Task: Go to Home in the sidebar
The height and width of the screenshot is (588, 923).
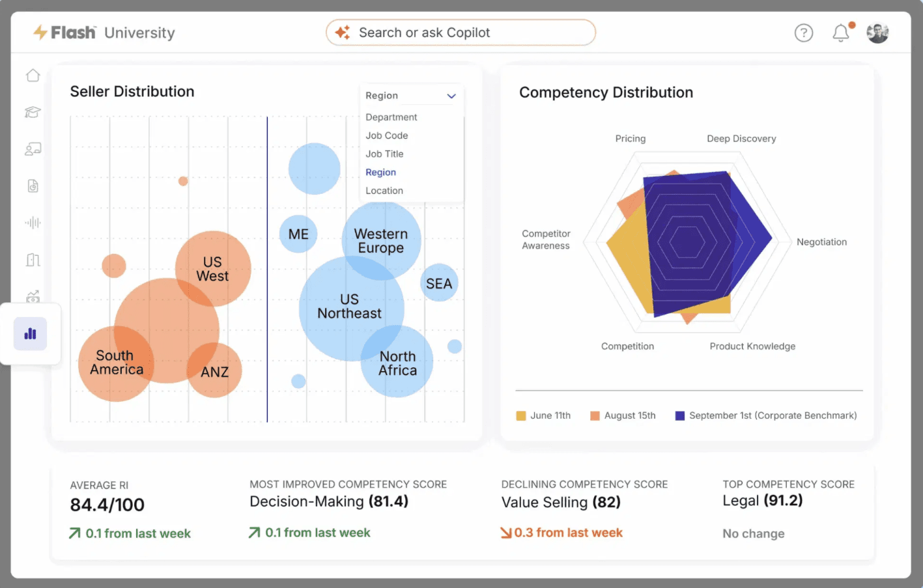Action: coord(33,76)
